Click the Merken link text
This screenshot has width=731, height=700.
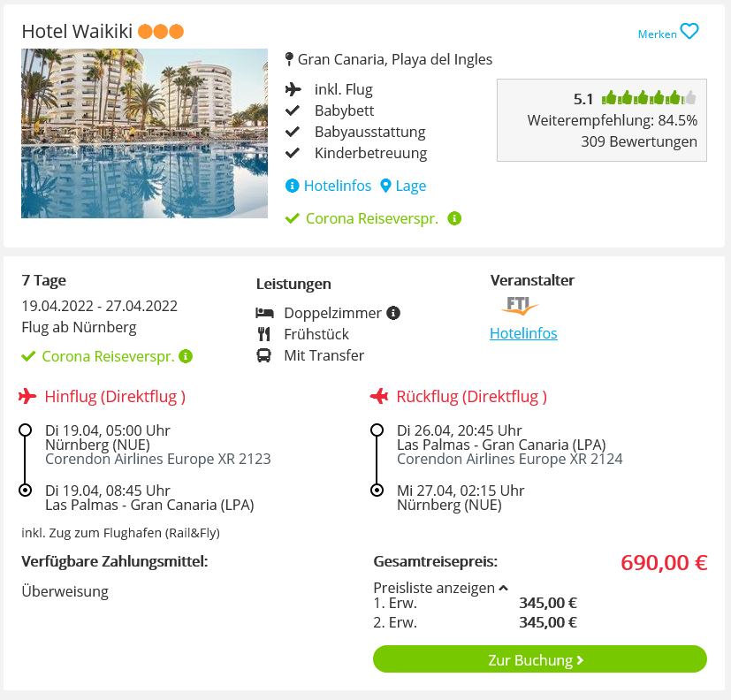pyautogui.click(x=658, y=34)
